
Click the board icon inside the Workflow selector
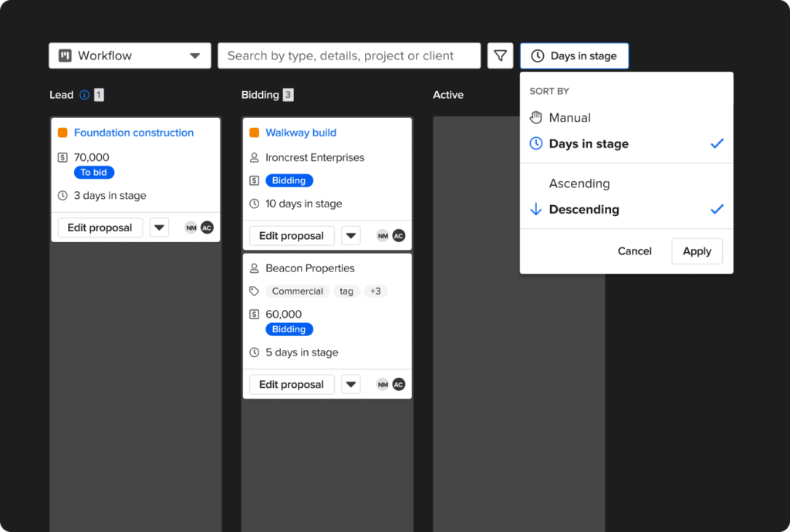(65, 55)
